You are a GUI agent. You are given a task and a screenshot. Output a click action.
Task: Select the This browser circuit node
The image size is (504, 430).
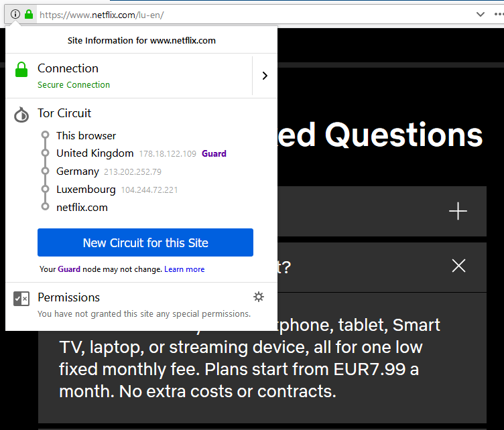86,135
